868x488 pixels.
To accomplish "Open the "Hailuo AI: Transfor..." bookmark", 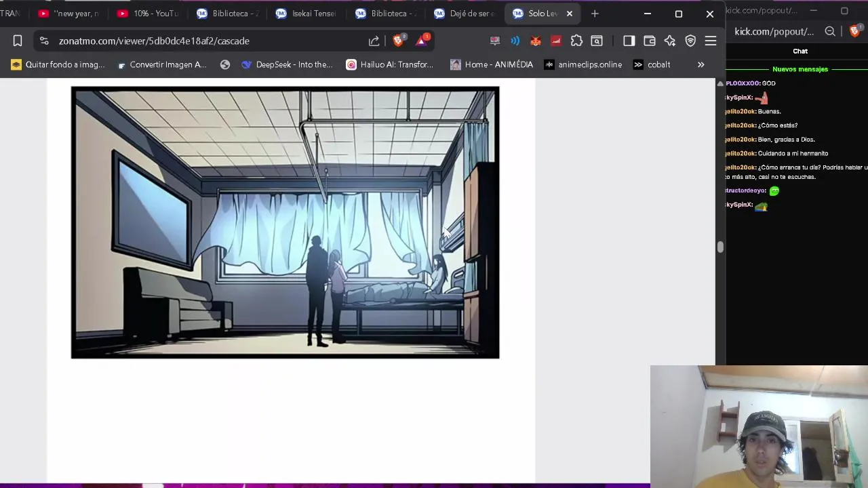I will coord(390,64).
